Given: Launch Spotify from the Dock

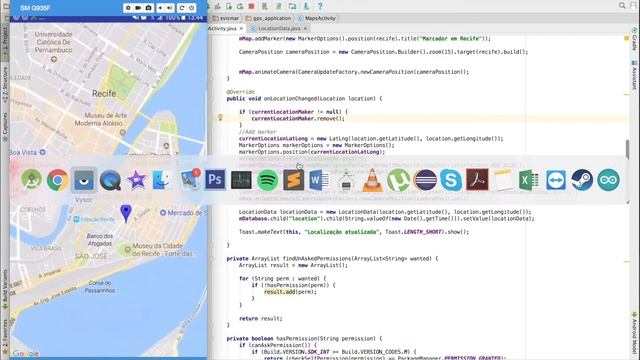Looking at the screenshot, I should [x=267, y=180].
